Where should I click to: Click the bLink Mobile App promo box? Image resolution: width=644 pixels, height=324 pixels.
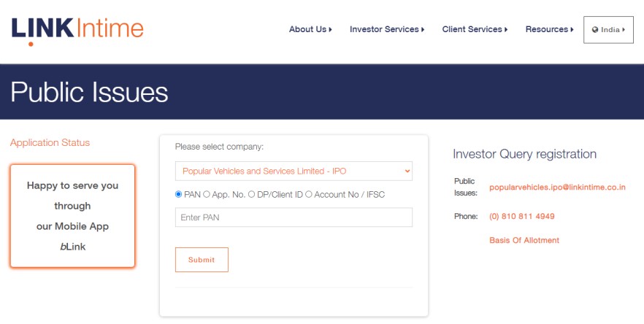coord(73,216)
